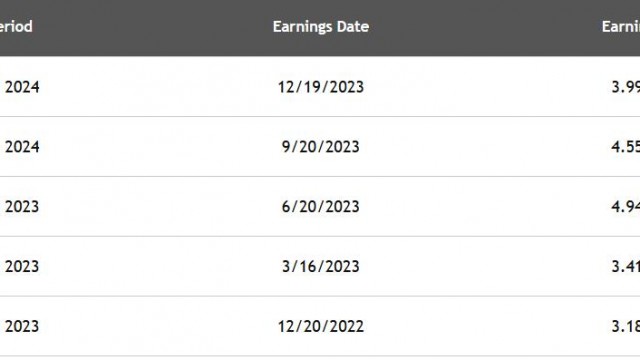
Task: Select the 6/20/2023 earnings date cell
Action: (x=321, y=207)
